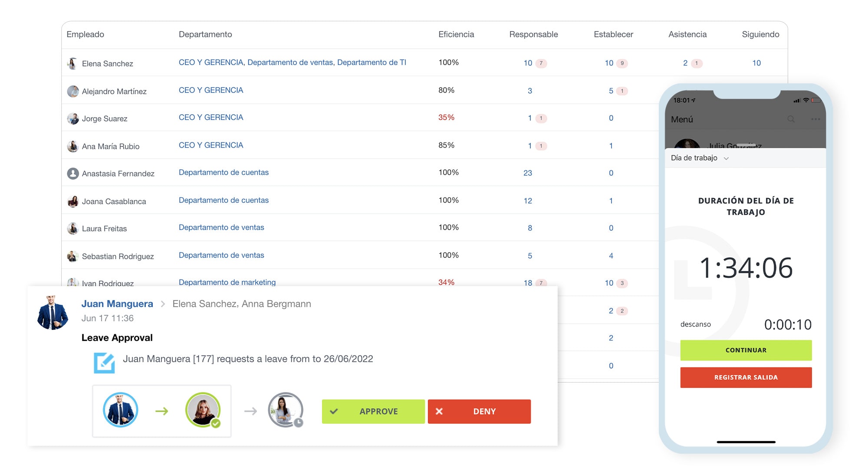868x475 pixels.
Task: Tap REGISTRAR SALIDA on the phone
Action: (746, 377)
